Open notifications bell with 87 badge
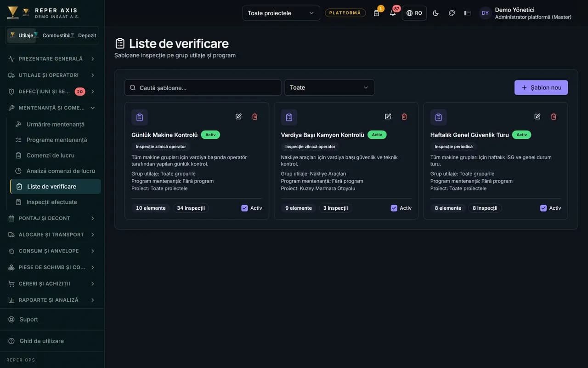Image resolution: width=588 pixels, height=368 pixels. (x=393, y=13)
